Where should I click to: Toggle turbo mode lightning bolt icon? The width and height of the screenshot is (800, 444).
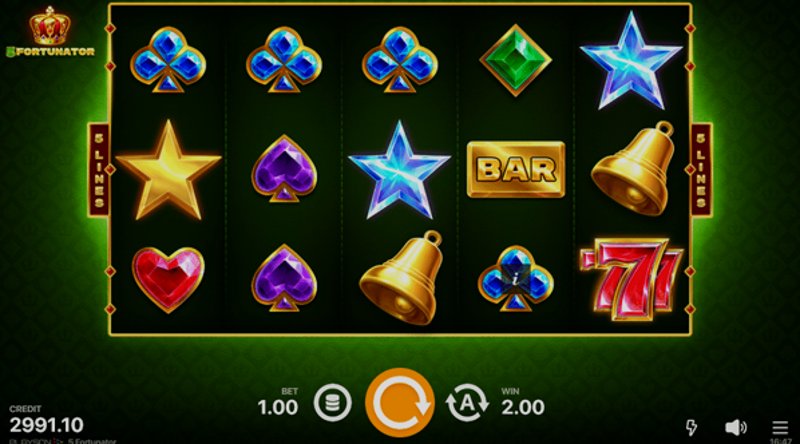[x=691, y=427]
